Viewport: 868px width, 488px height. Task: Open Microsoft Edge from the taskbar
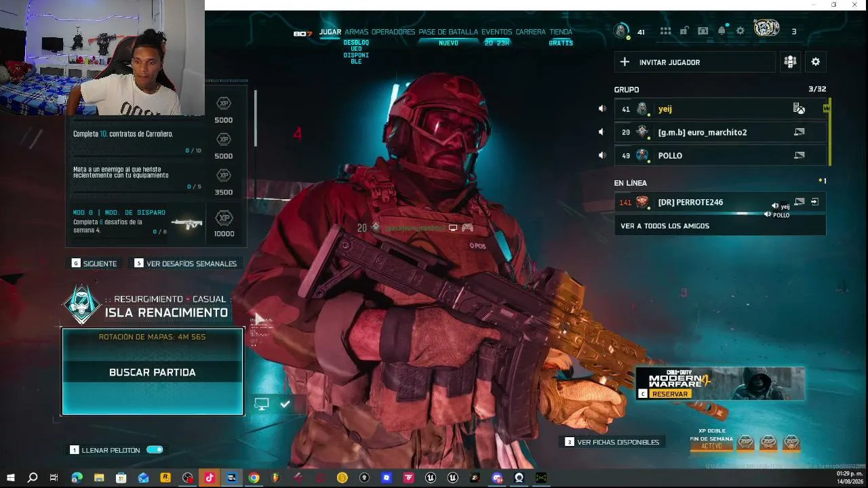(77, 478)
